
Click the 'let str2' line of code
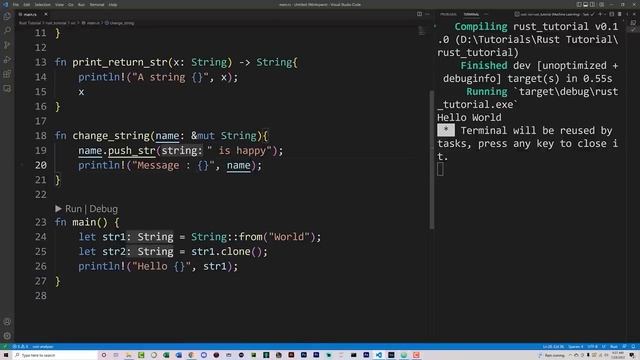[173, 251]
